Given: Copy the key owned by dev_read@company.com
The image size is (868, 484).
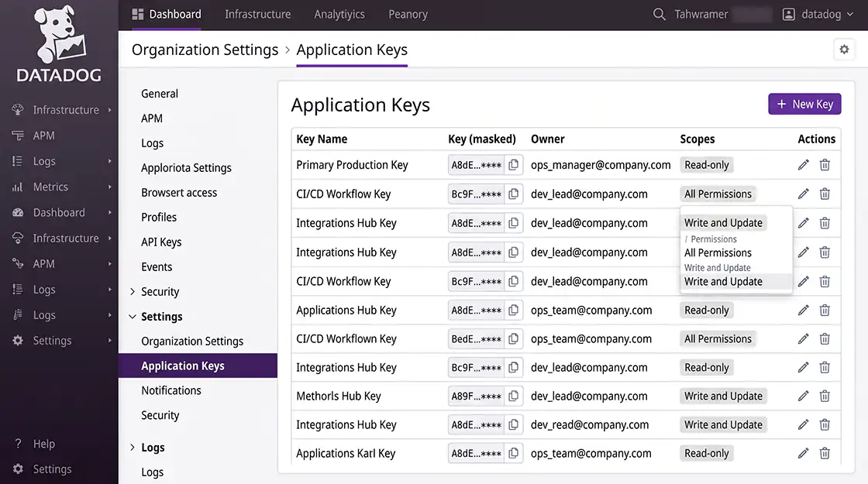Looking at the screenshot, I should [514, 425].
